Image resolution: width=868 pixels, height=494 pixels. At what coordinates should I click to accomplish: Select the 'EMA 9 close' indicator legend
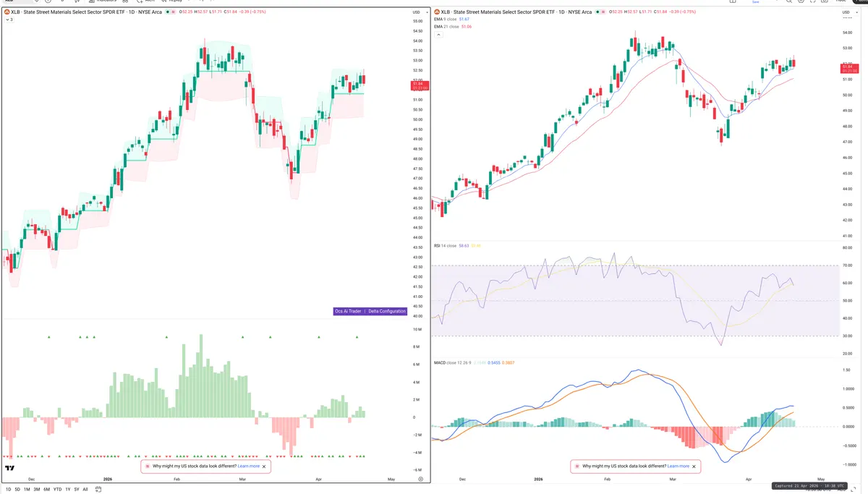coord(444,20)
